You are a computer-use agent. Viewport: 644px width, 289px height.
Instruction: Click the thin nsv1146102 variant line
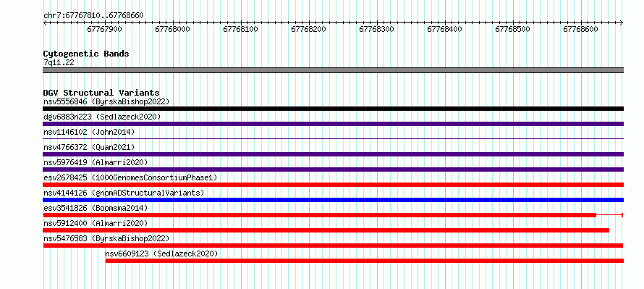point(333,139)
